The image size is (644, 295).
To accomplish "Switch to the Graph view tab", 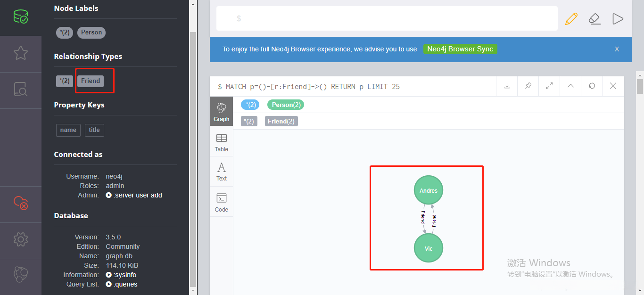I will click(x=221, y=111).
